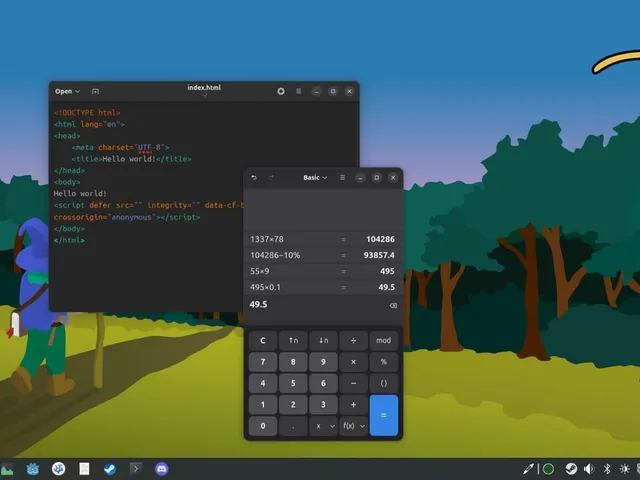Launch Discord from the taskbar
Viewport: 640px width, 480px height.
[162, 469]
